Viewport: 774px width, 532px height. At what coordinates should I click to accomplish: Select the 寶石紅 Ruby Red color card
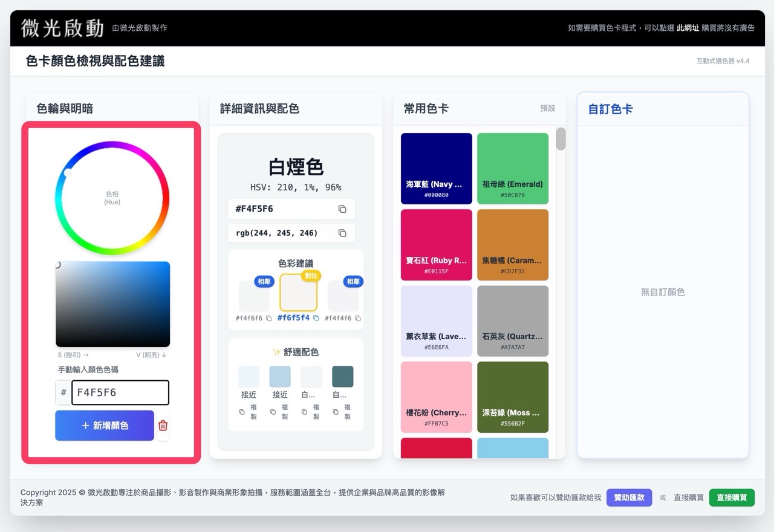coord(436,245)
